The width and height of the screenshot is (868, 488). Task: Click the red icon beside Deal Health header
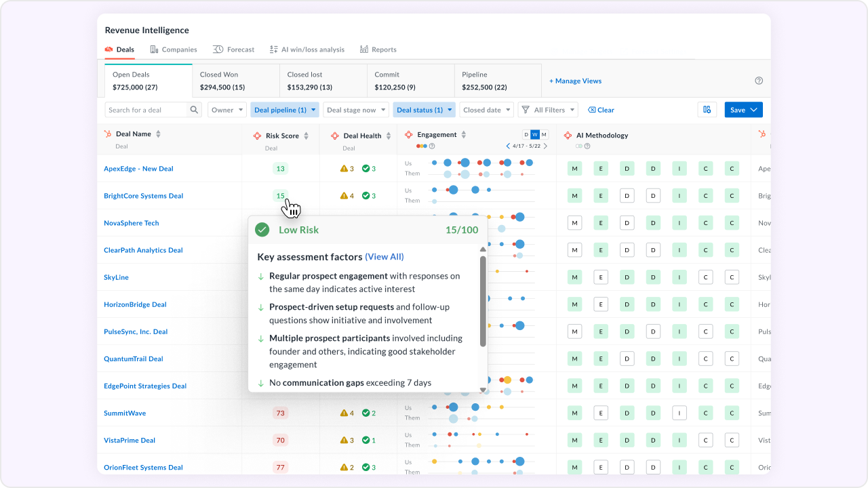335,136
